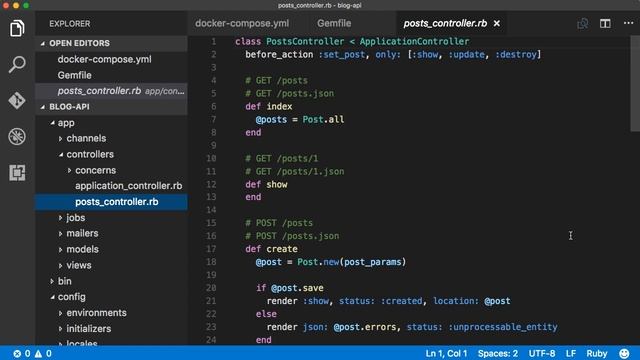Change language mode via Ruby
640x360 pixels.
pyautogui.click(x=597, y=353)
